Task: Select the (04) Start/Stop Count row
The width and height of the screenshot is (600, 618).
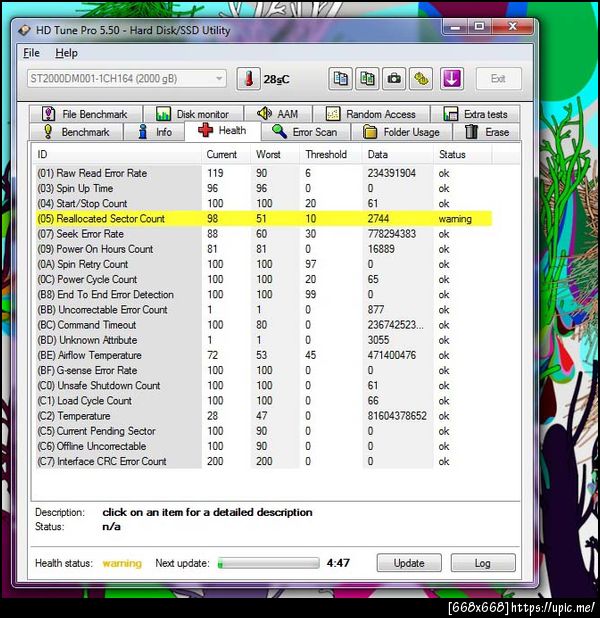Action: coord(263,203)
